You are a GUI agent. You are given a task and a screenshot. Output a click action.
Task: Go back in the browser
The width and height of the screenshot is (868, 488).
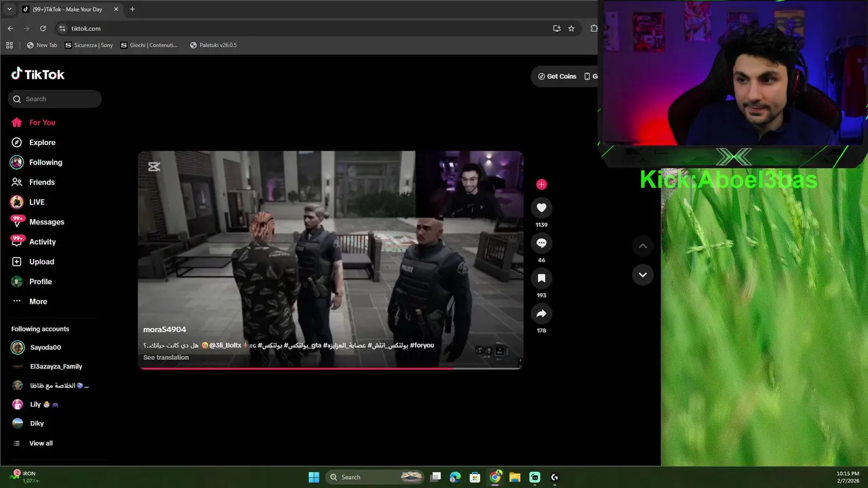point(10,28)
